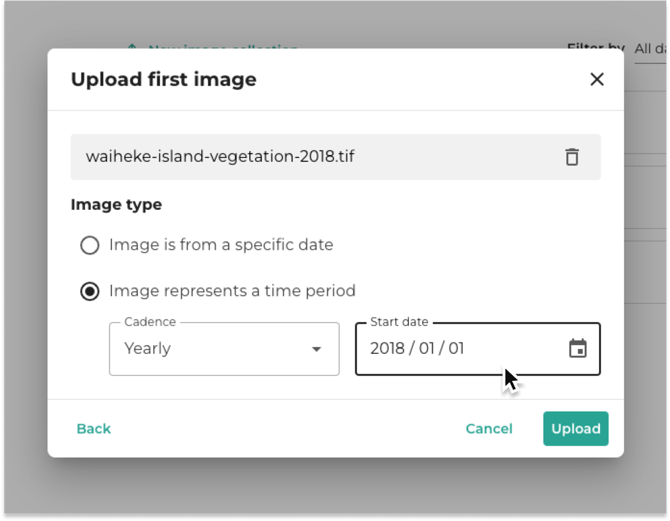Close the Upload first image dialog
Viewport: 670px width, 521px height.
[597, 79]
